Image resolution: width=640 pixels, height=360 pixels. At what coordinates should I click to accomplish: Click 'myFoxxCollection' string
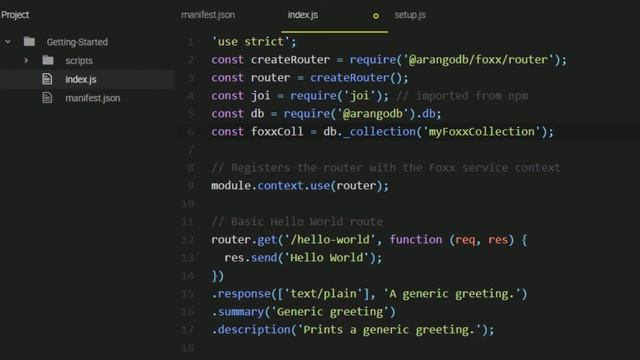point(481,131)
